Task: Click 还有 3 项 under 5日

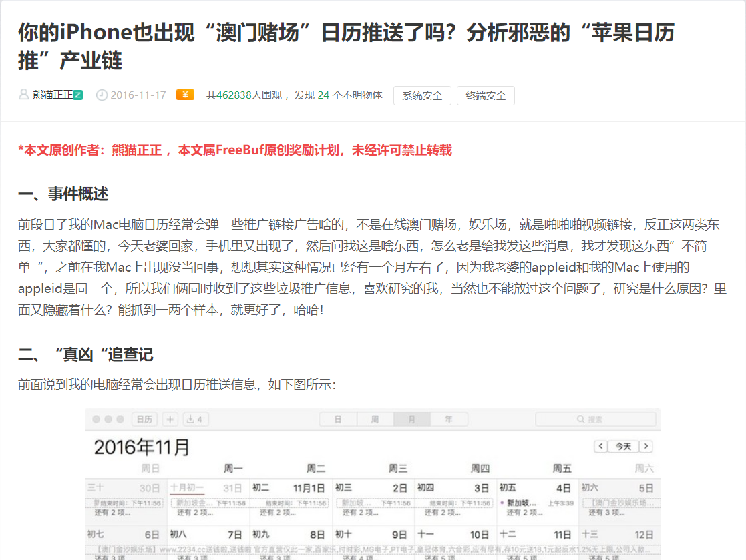Action: pyautogui.click(x=606, y=513)
